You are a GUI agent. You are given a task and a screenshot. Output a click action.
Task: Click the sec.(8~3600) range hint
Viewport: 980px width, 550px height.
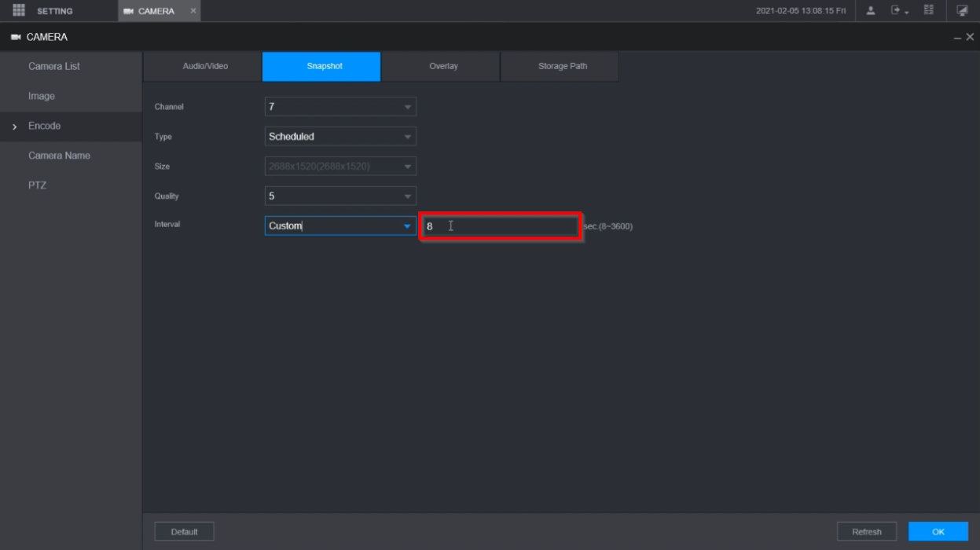607,227
